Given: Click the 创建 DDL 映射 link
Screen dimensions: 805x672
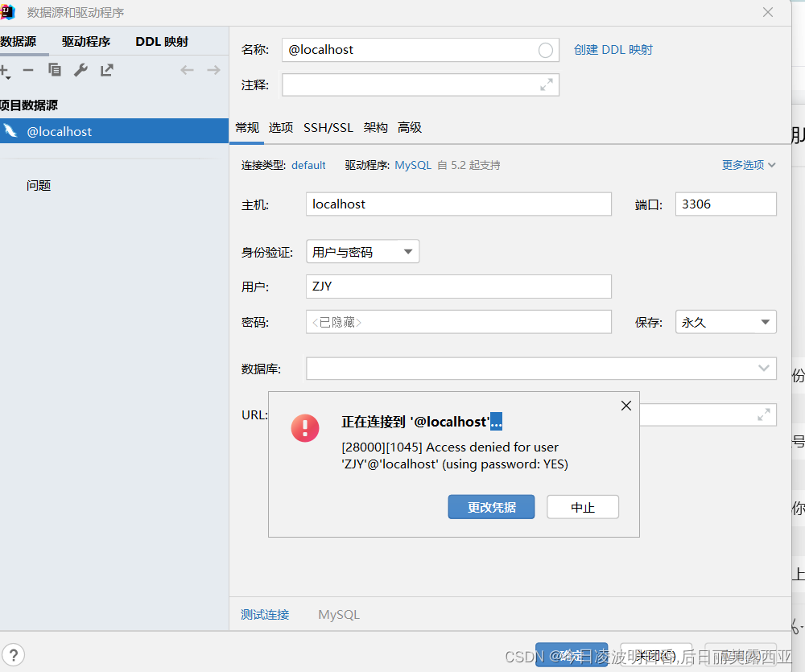Looking at the screenshot, I should point(613,49).
